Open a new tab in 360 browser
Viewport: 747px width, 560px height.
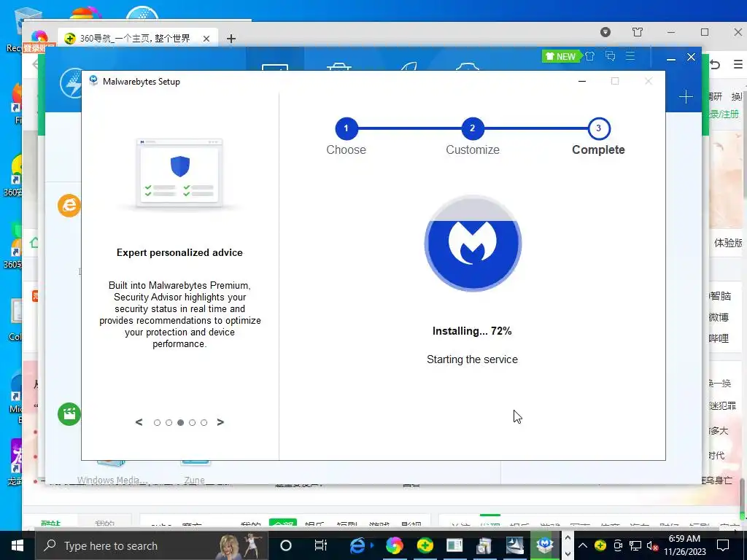tap(231, 39)
